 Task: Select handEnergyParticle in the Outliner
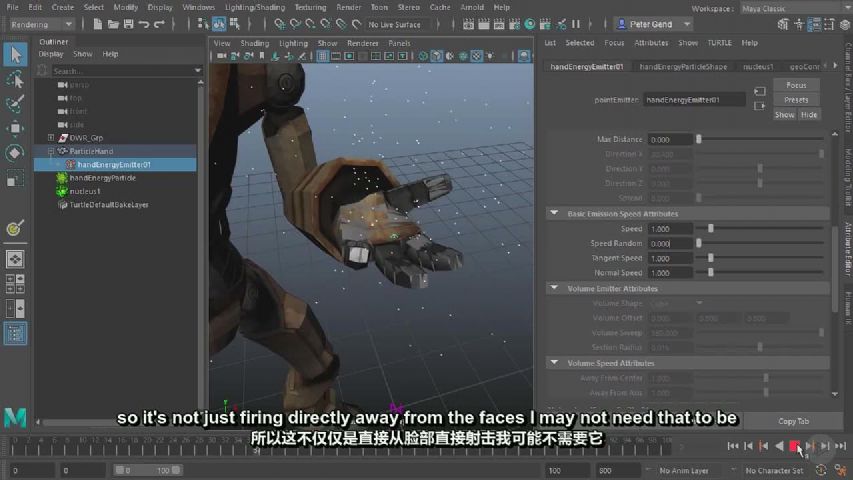[103, 178]
